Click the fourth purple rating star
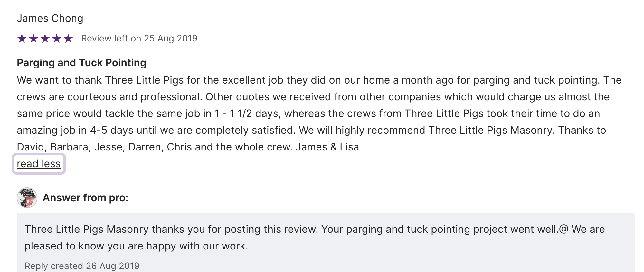Image resolution: width=644 pixels, height=272 pixels. [x=57, y=39]
